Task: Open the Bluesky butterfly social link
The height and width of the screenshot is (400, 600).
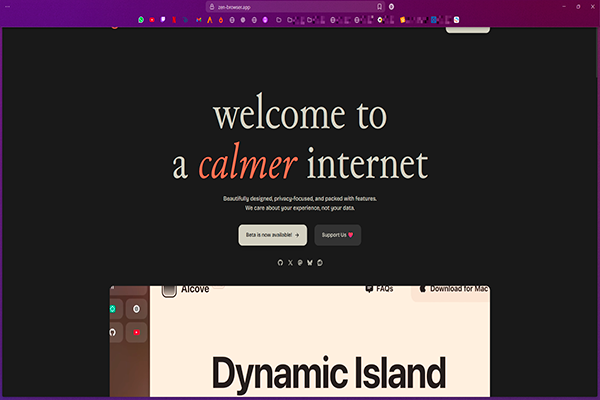Action: coord(310,263)
